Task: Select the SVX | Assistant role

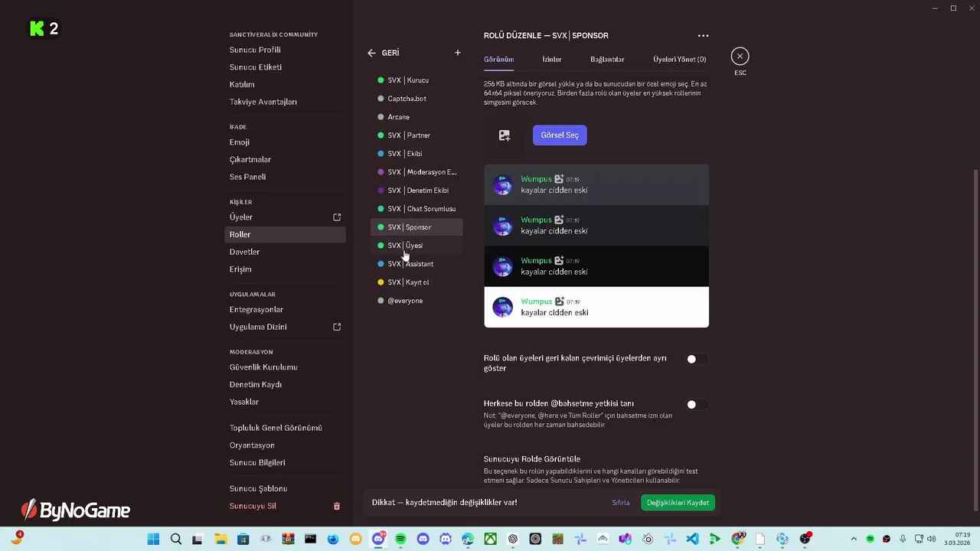Action: (416, 264)
